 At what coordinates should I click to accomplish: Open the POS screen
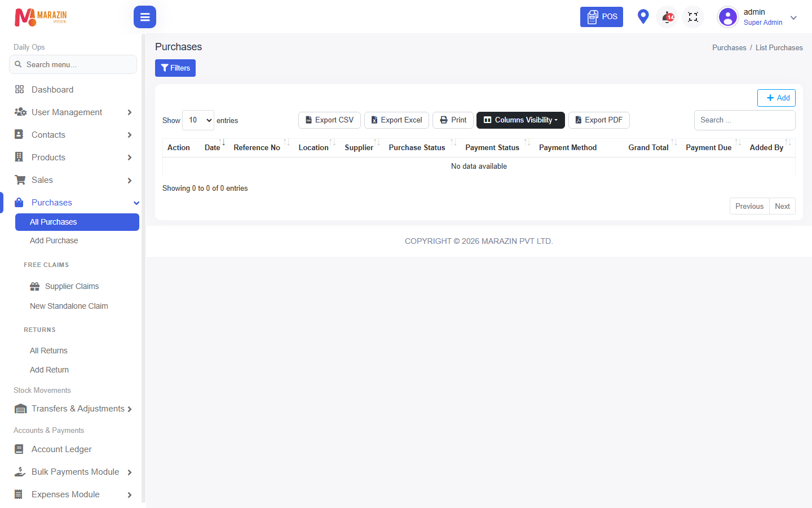pos(602,17)
